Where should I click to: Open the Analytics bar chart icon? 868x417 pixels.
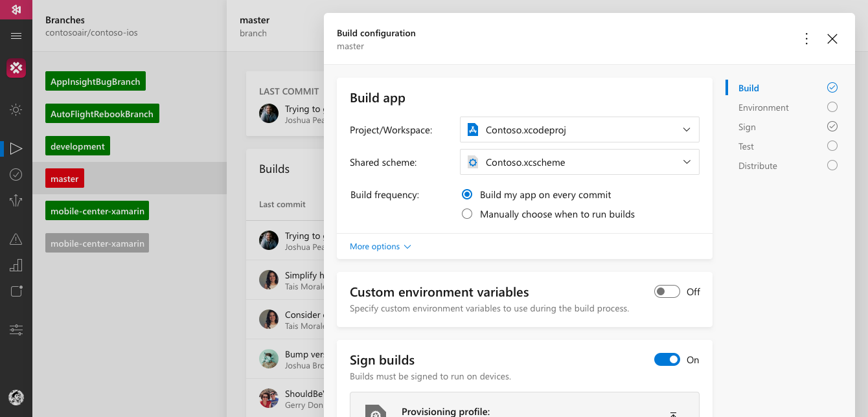click(16, 265)
